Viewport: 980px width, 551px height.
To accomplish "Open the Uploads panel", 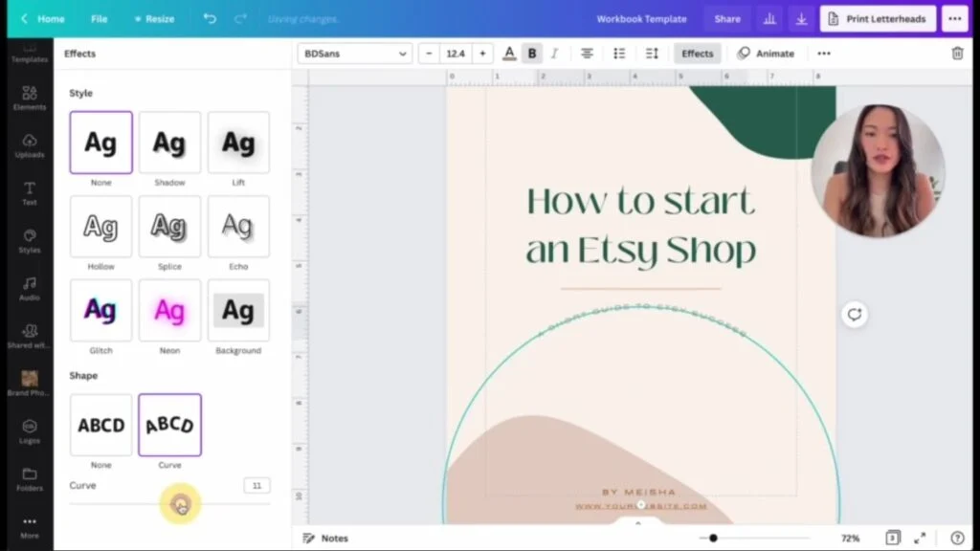I will coord(29,146).
